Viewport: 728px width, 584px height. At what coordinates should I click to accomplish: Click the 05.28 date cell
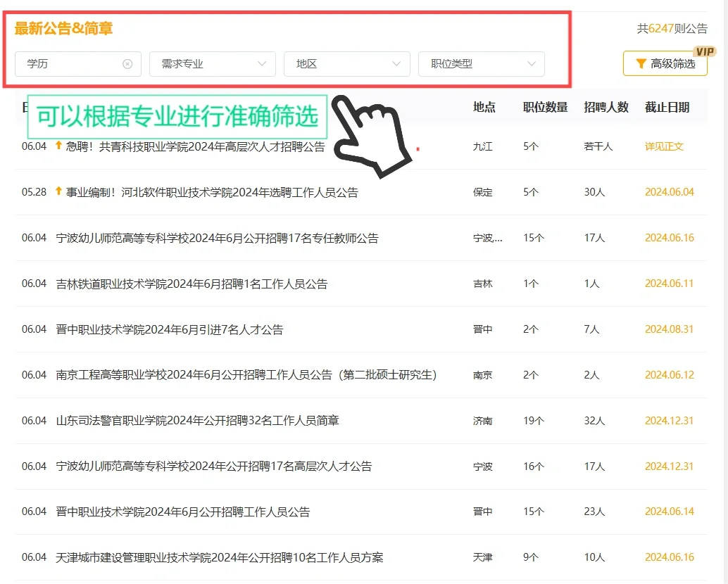34,192
